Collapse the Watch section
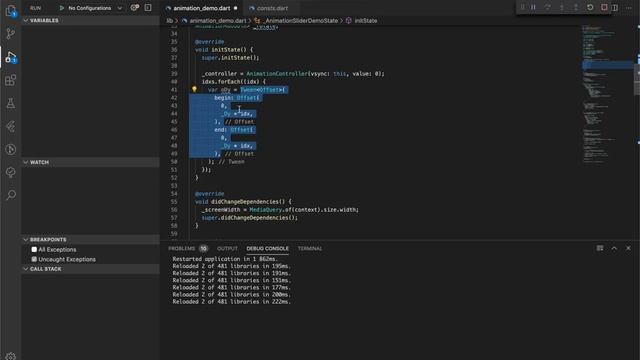 click(91, 162)
